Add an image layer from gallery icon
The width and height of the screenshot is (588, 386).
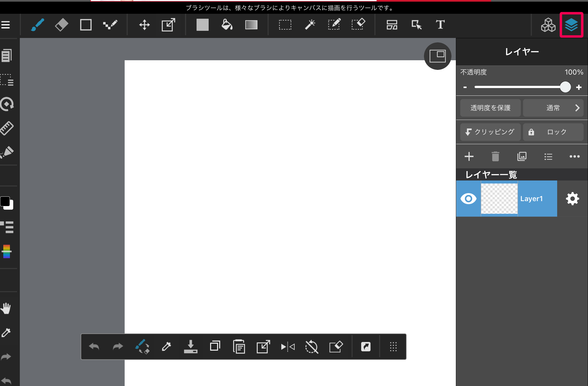click(x=522, y=157)
